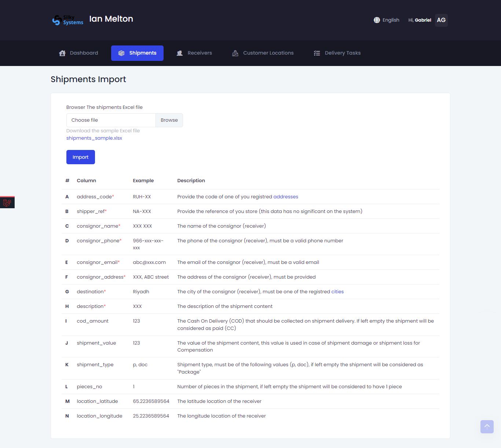
Task: Go to the Receivers tab
Action: [x=200, y=53]
